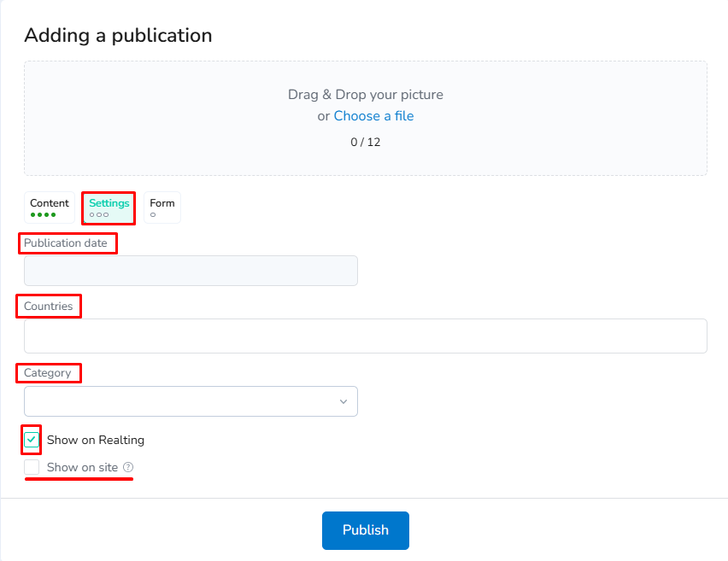Click the single dot under Form tab
This screenshot has width=728, height=561.
[153, 215]
